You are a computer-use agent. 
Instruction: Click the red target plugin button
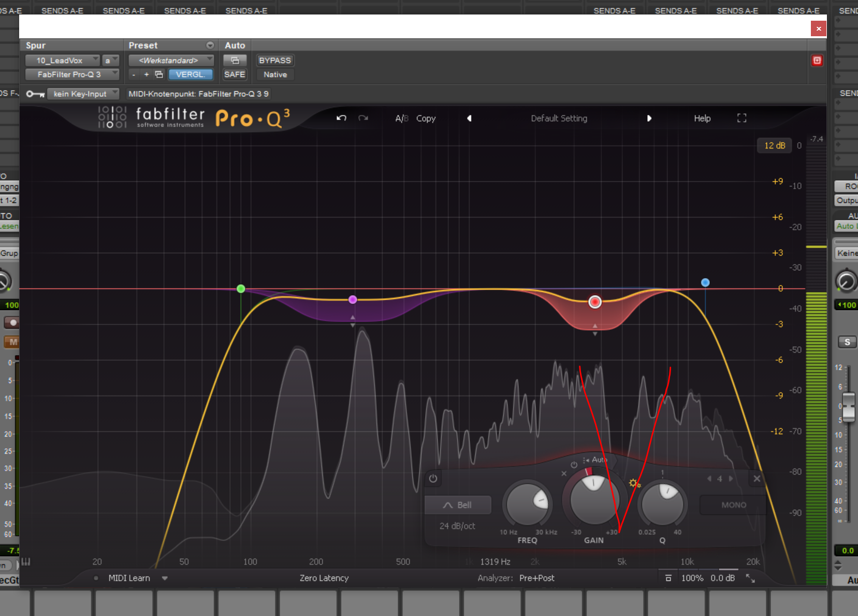point(817,61)
